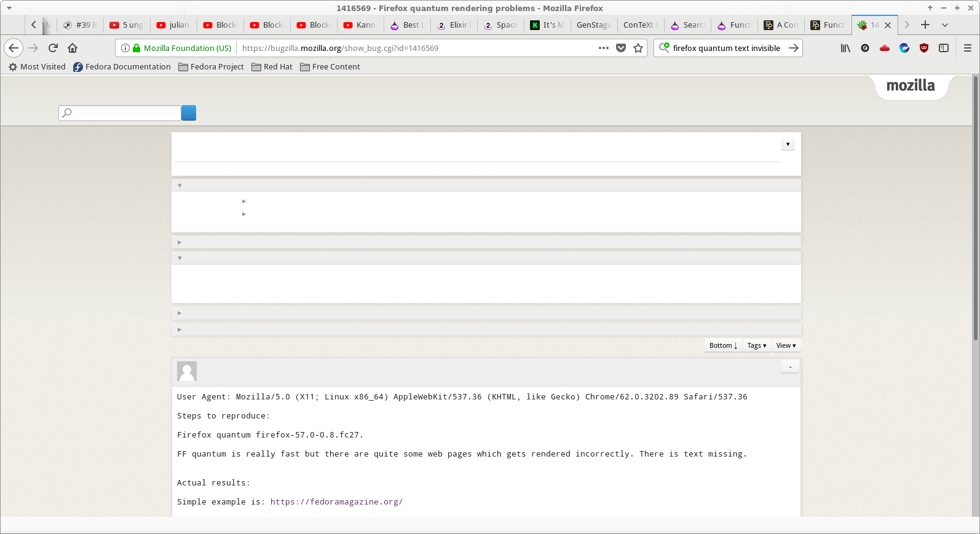Switch to the 'julian' YouTube tab
This screenshot has height=534, width=980.
[x=173, y=25]
